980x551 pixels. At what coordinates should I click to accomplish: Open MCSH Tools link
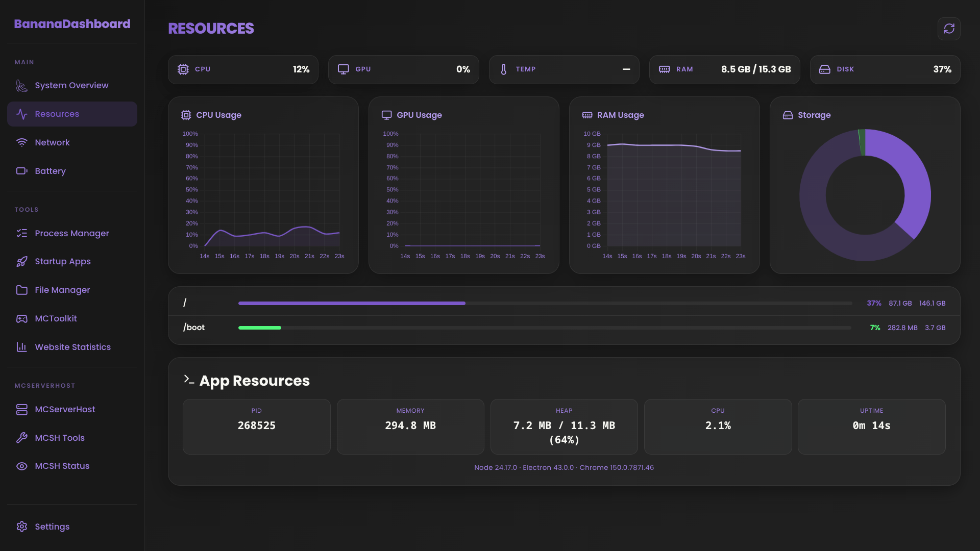pyautogui.click(x=72, y=438)
